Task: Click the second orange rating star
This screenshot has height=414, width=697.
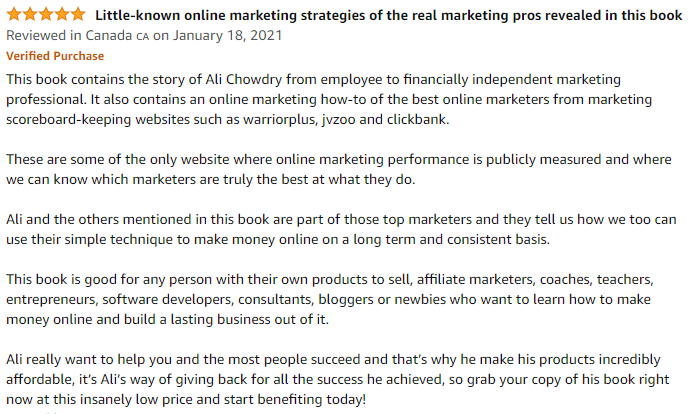Action: pyautogui.click(x=30, y=15)
